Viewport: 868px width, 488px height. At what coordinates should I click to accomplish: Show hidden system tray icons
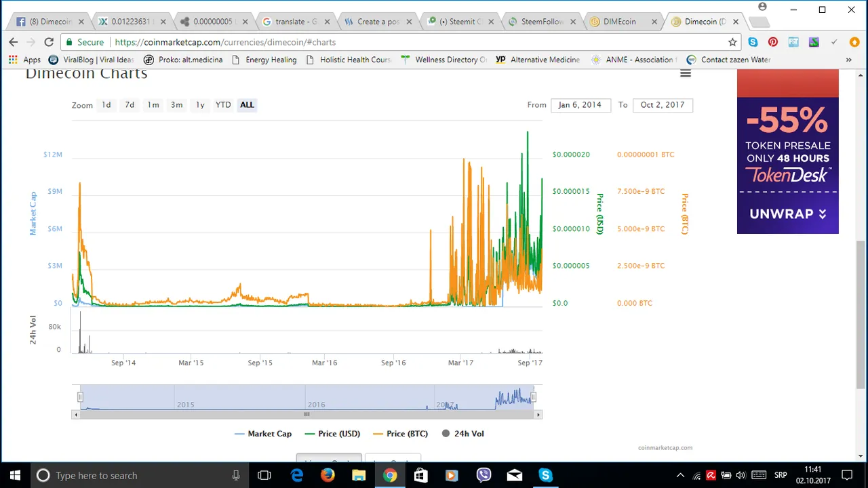point(680,475)
